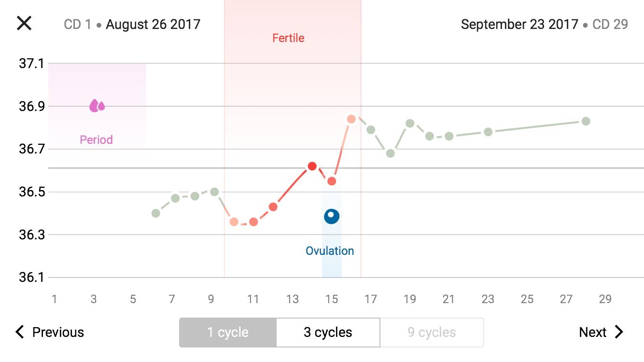Select the day 18 temperature dip point

coord(390,153)
